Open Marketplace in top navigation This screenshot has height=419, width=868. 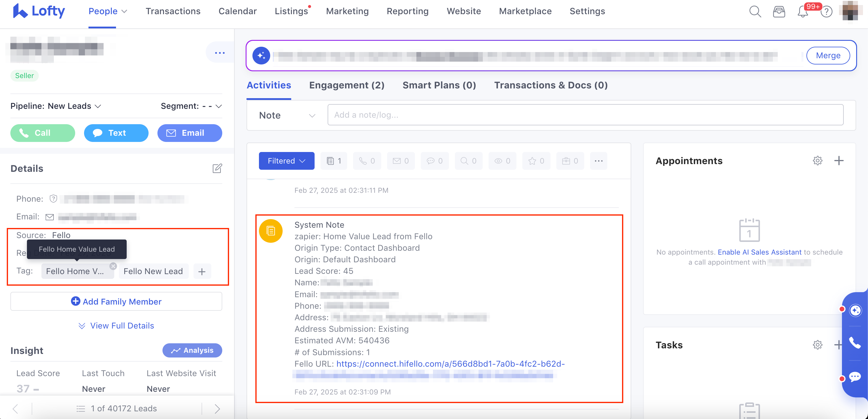[525, 11]
